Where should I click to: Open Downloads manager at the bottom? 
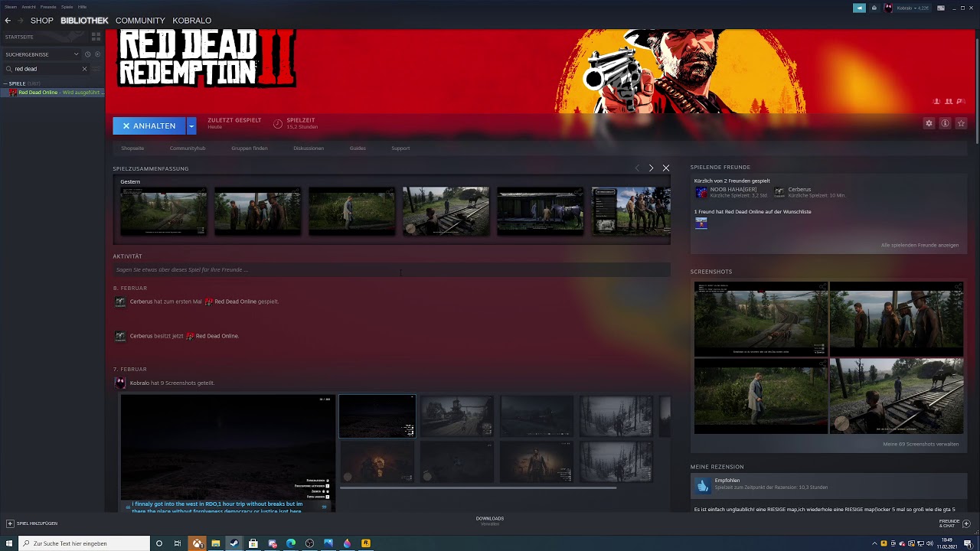[490, 520]
